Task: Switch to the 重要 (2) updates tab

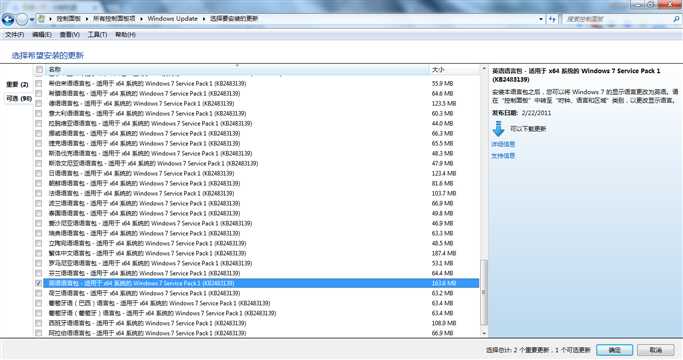Action: 17,85
